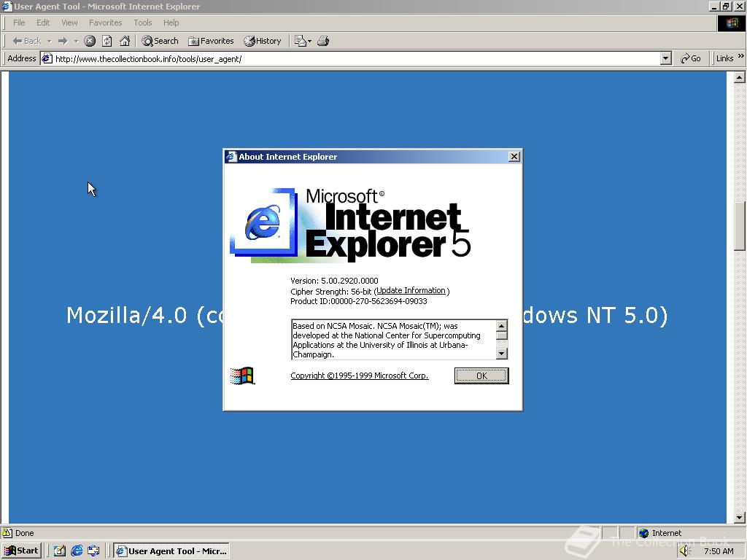Open the Favorites toolbar button

click(211, 41)
